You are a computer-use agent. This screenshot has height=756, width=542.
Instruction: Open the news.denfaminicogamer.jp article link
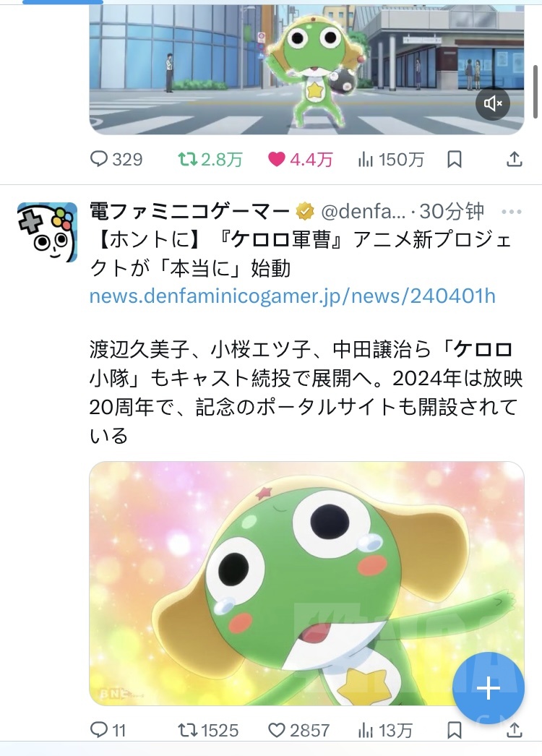tap(292, 296)
